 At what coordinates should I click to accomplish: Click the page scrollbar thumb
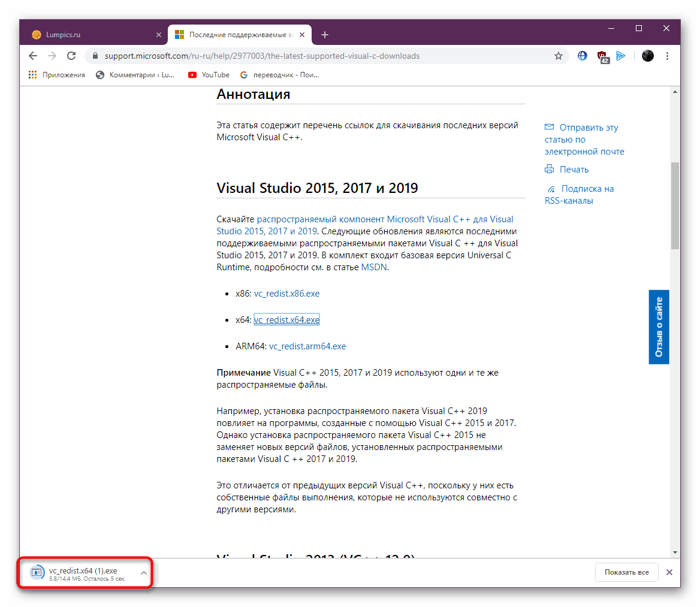(675, 206)
